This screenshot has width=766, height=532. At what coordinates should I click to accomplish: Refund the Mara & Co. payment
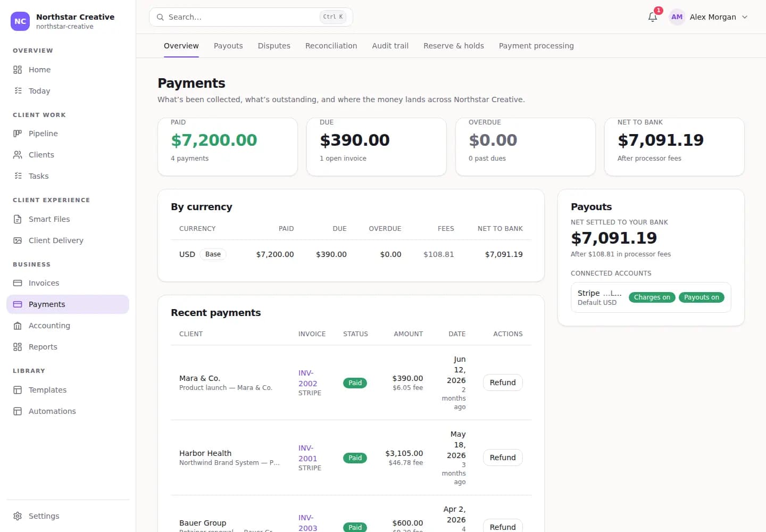[x=503, y=383]
